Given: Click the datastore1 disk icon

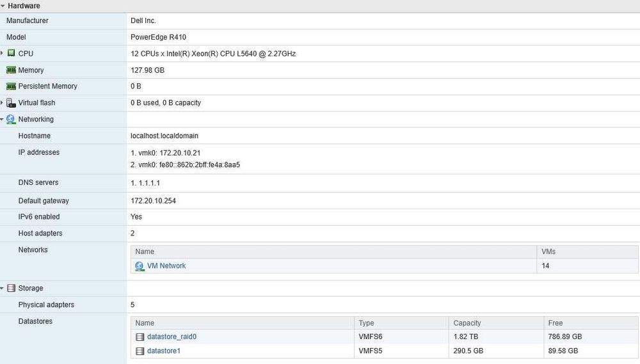Looking at the screenshot, I should coord(140,351).
